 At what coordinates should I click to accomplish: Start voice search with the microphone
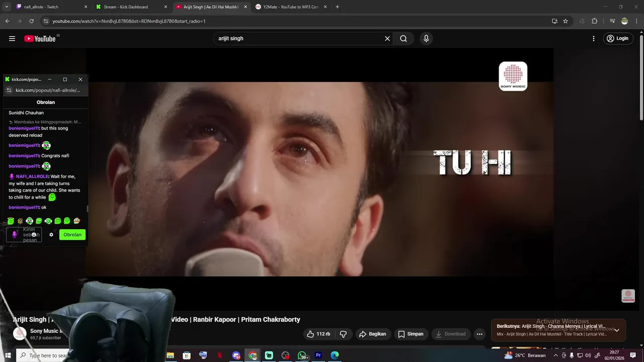(426, 39)
